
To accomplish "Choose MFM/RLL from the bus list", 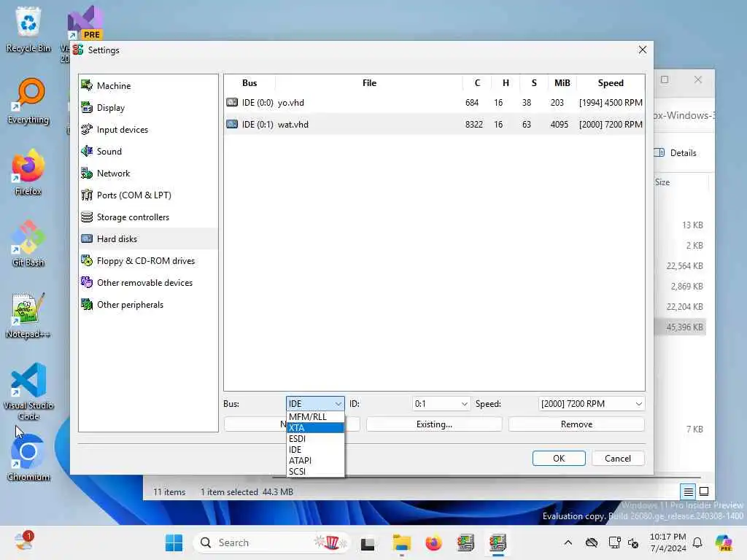I will click(315, 416).
